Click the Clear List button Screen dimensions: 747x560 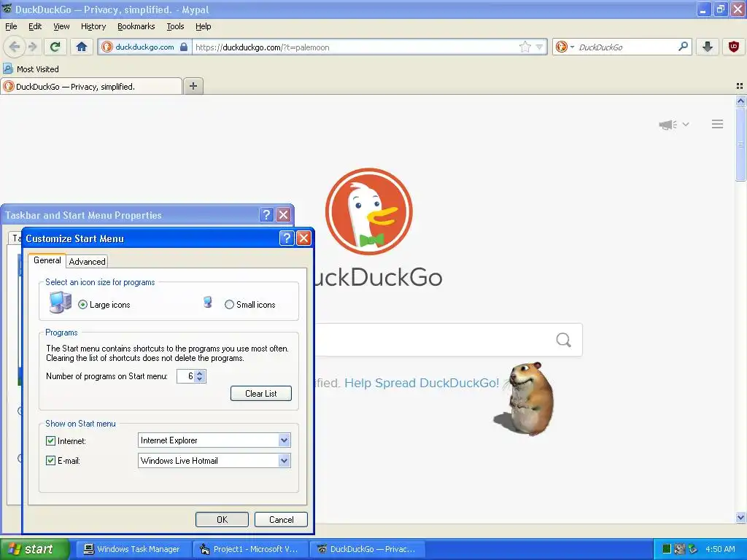point(261,393)
